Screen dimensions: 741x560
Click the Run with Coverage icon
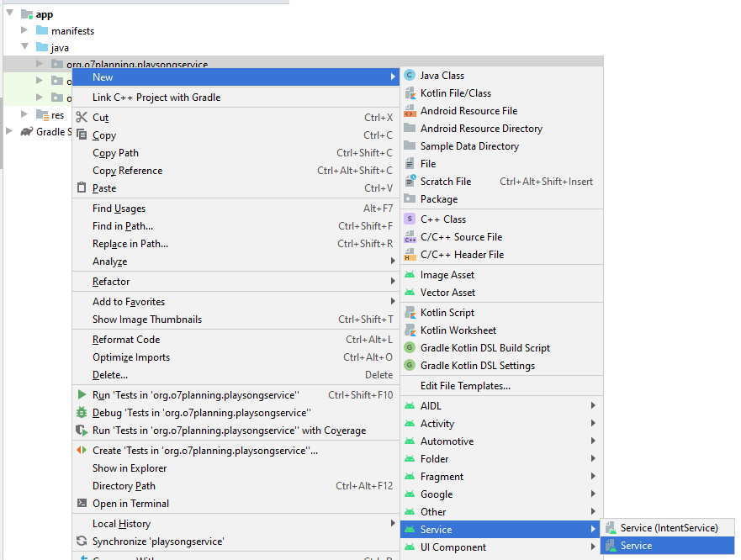coord(82,430)
